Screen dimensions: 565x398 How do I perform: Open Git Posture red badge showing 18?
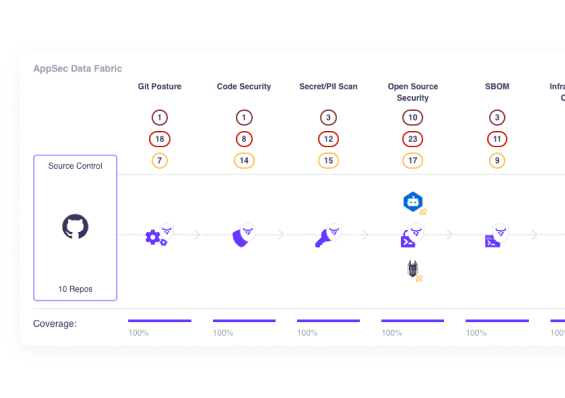(160, 139)
